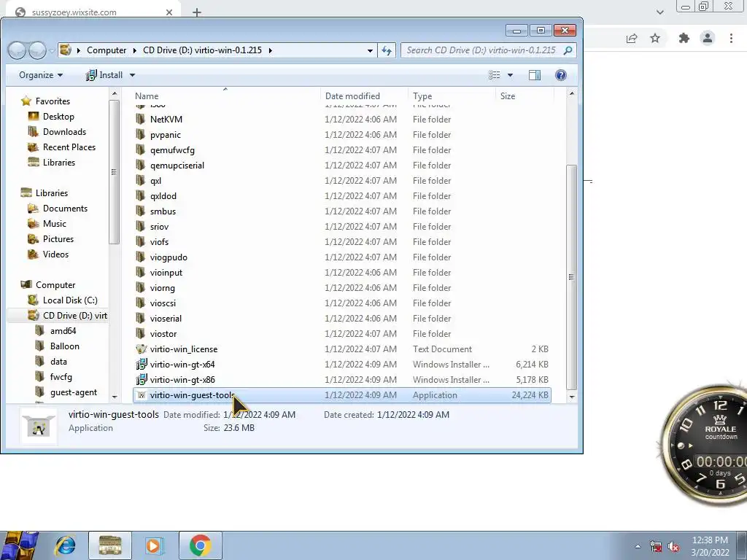Show the preview pane
Viewport: 747px width, 560px height.
pos(535,75)
